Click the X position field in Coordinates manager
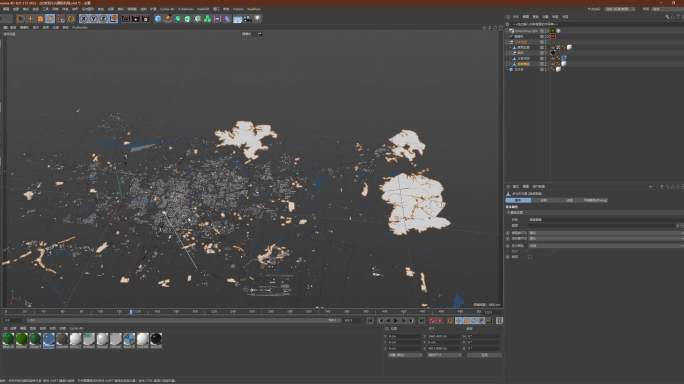684x384 pixels. [404, 336]
